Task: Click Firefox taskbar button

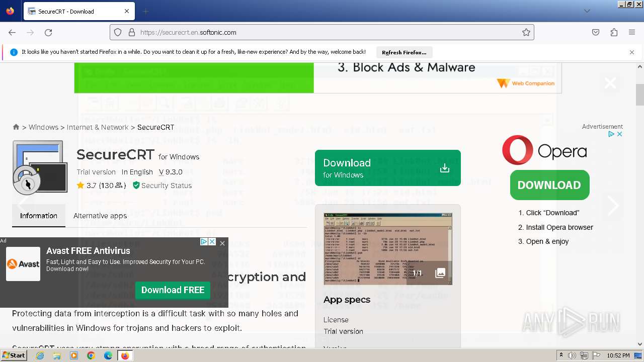Action: 125,355
